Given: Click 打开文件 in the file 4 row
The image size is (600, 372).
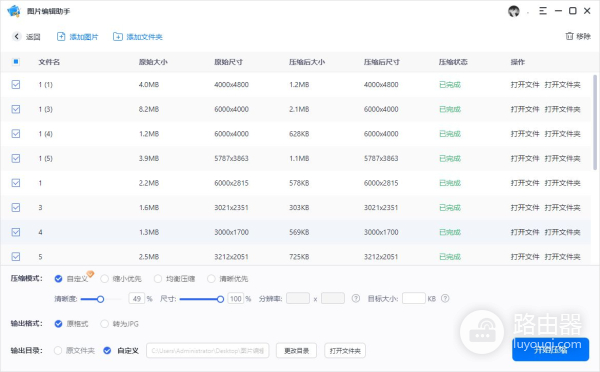Looking at the screenshot, I should 525,232.
